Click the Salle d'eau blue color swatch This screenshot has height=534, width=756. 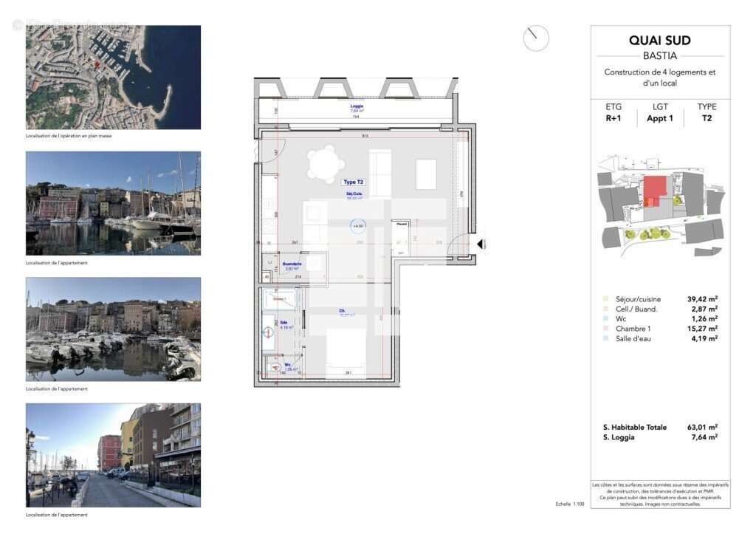605,338
